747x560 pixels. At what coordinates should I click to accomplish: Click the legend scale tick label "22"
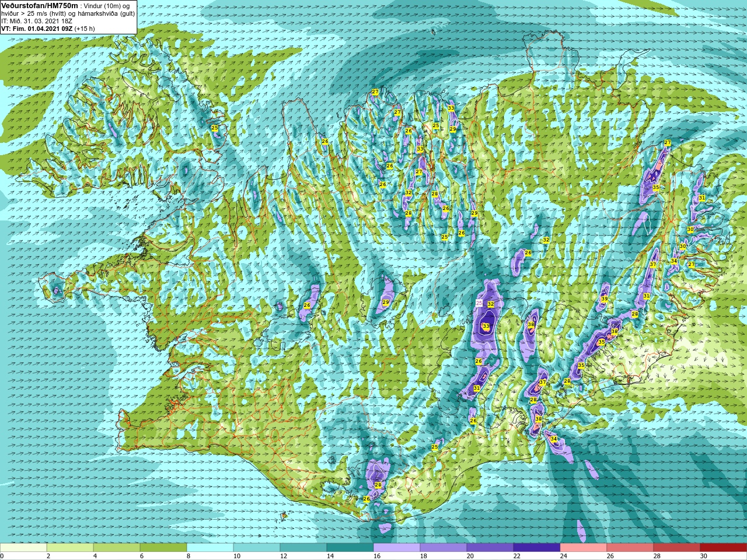pos(517,556)
